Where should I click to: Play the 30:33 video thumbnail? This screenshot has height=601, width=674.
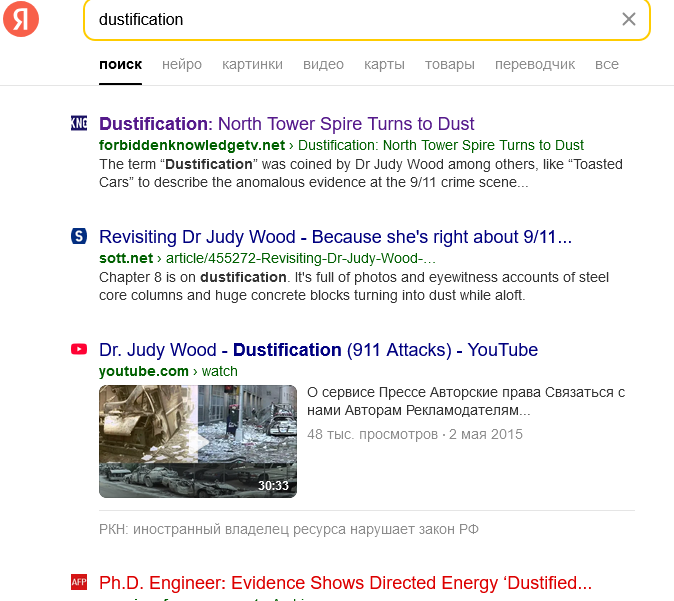(x=198, y=442)
